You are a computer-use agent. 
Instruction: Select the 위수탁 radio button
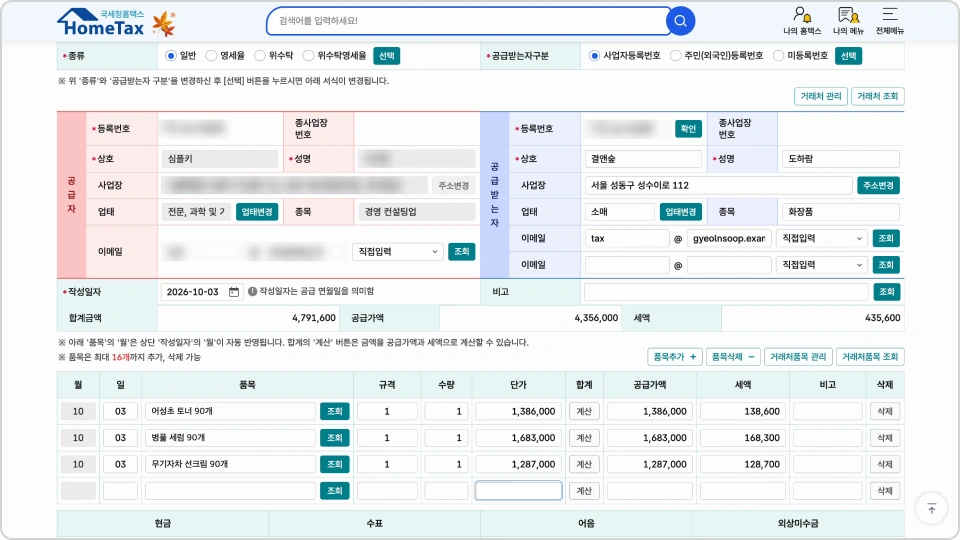coord(260,56)
